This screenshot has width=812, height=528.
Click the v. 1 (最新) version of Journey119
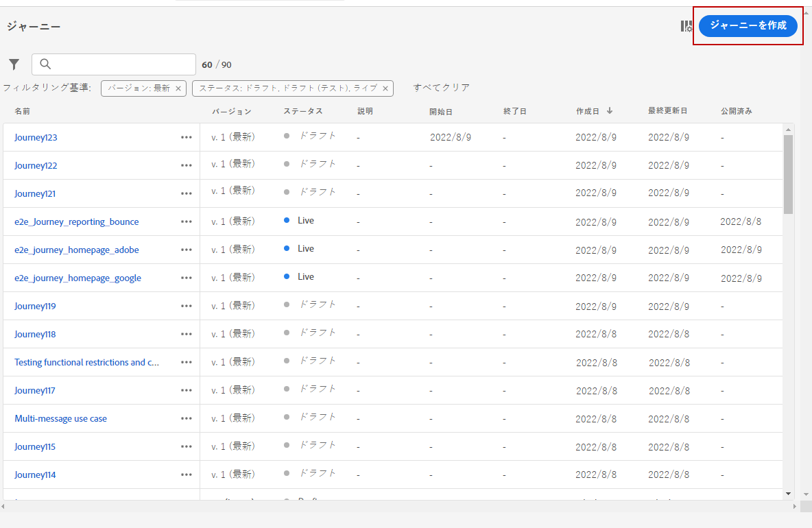coord(233,306)
